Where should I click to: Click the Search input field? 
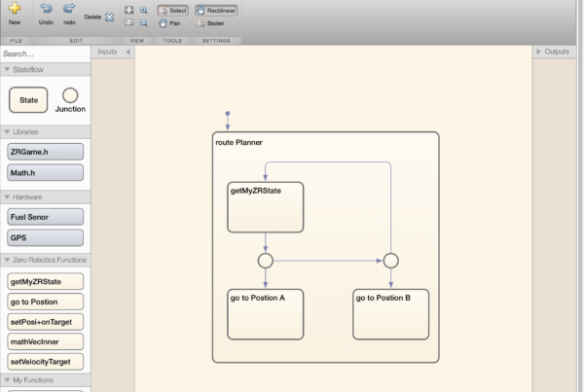point(44,53)
